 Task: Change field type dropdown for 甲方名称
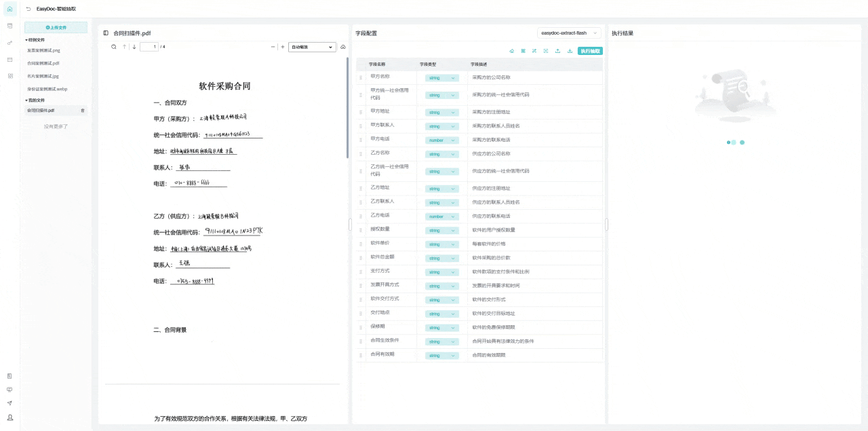coord(441,77)
